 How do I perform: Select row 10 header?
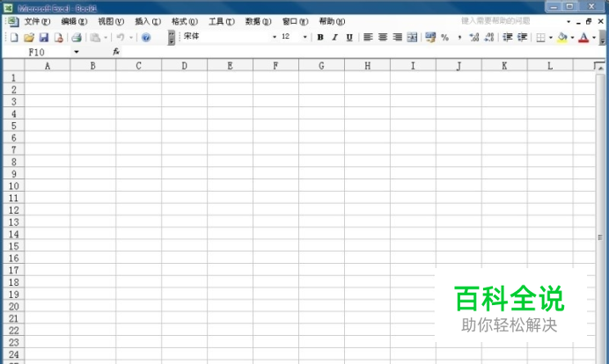(13, 186)
